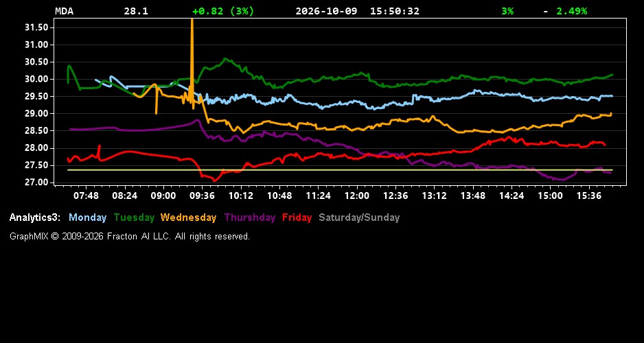Click the 28.50 y-axis label

pos(37,131)
